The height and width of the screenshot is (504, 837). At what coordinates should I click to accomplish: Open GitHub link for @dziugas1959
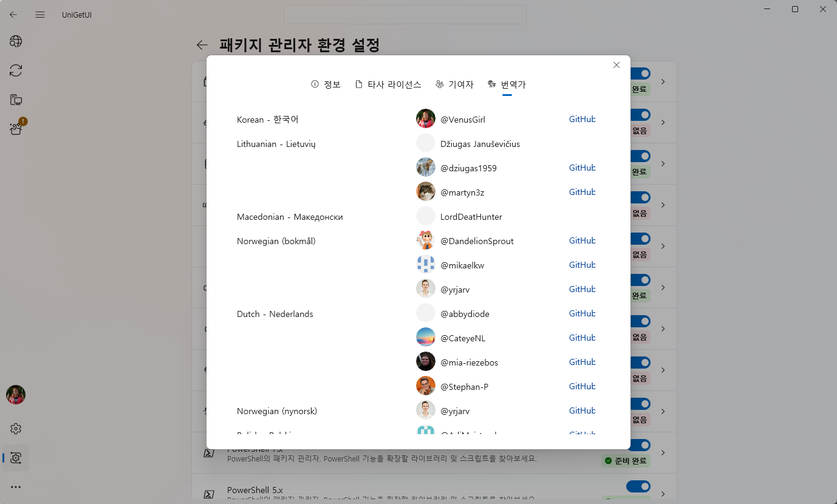(582, 168)
